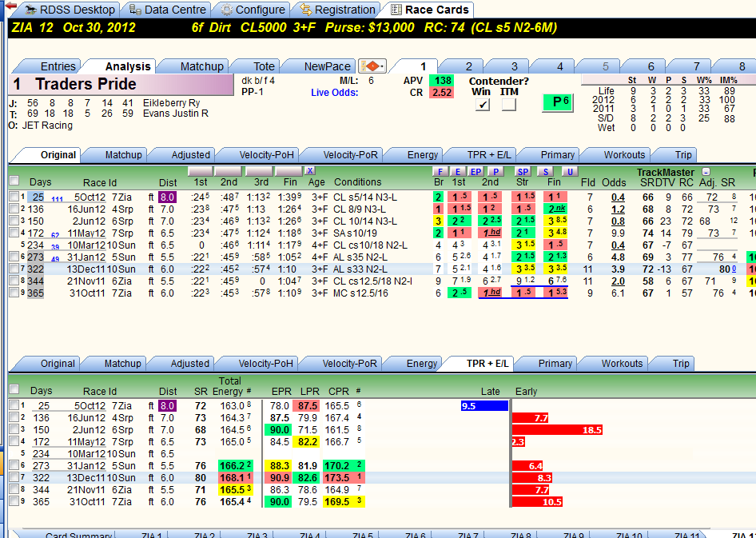Screen dimensions: 756x538
Task: Click purple 8.0 distance cell in upper table
Action: pos(167,197)
